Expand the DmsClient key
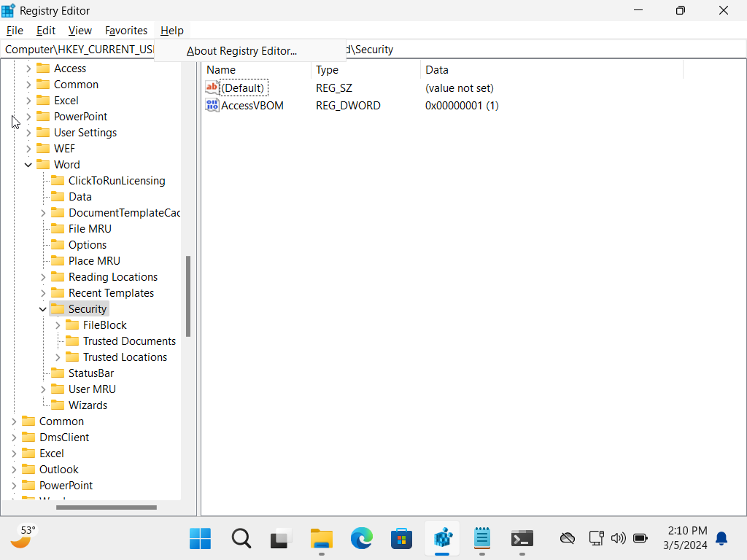The image size is (747, 560). (x=14, y=437)
